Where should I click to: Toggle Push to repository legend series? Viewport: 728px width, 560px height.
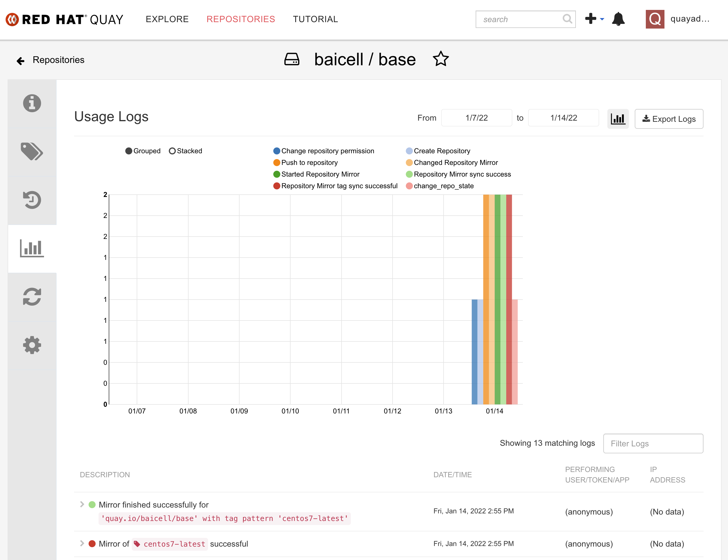pos(309,163)
